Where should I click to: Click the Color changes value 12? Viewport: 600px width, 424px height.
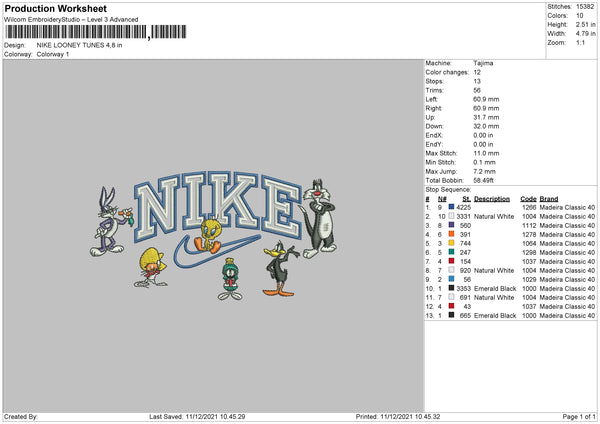(477, 72)
